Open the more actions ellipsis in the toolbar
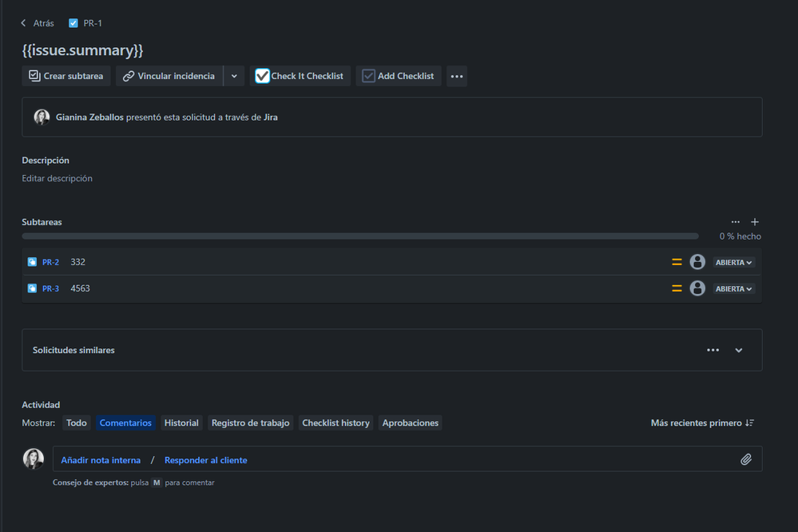 456,77
